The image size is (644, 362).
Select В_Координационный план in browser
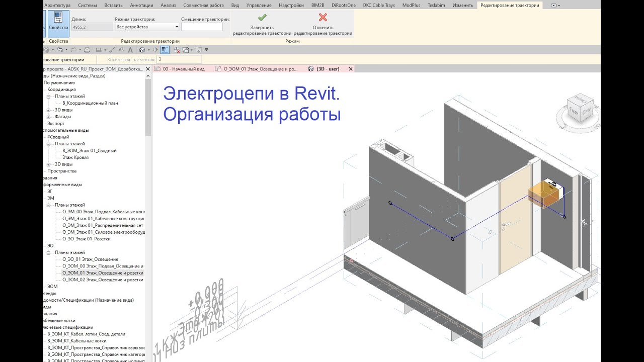(x=90, y=103)
